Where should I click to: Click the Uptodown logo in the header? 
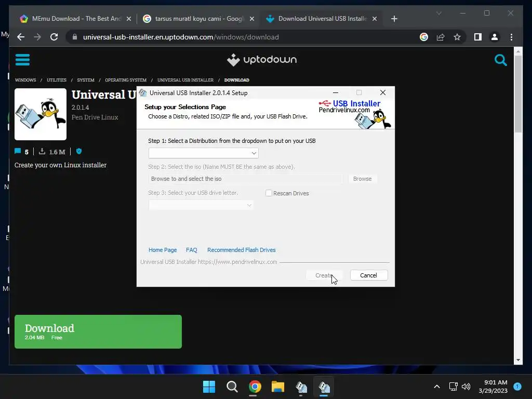coord(262,60)
